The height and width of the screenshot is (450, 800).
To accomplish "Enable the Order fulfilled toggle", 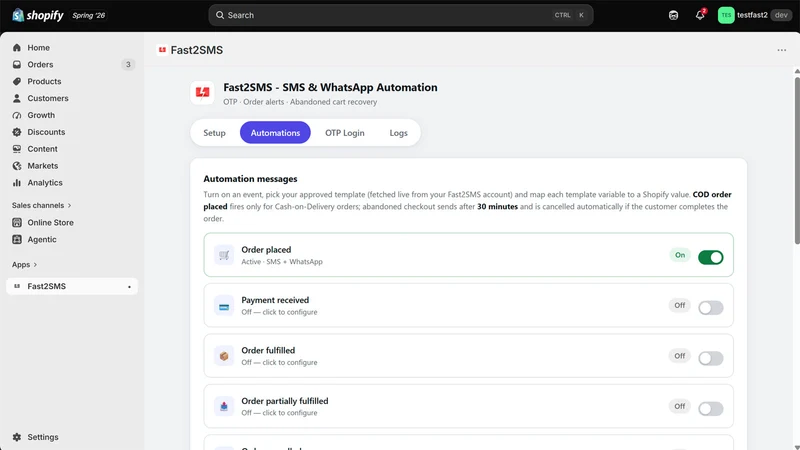I will pos(711,358).
